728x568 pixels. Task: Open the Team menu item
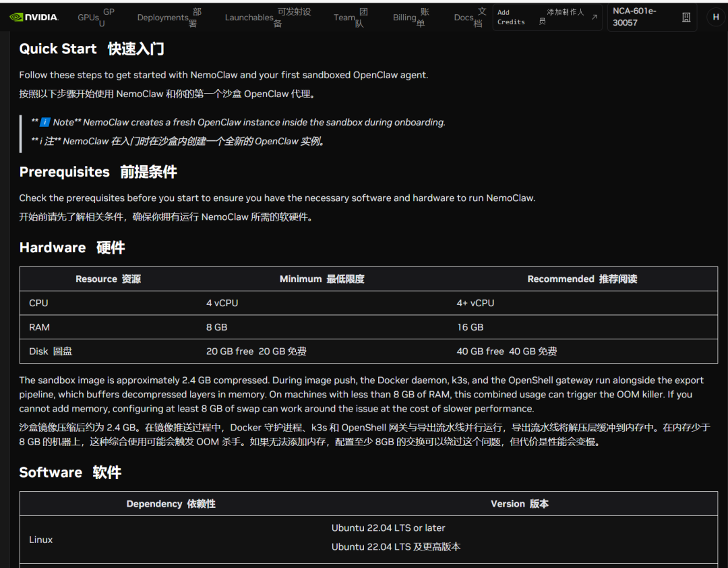point(351,17)
